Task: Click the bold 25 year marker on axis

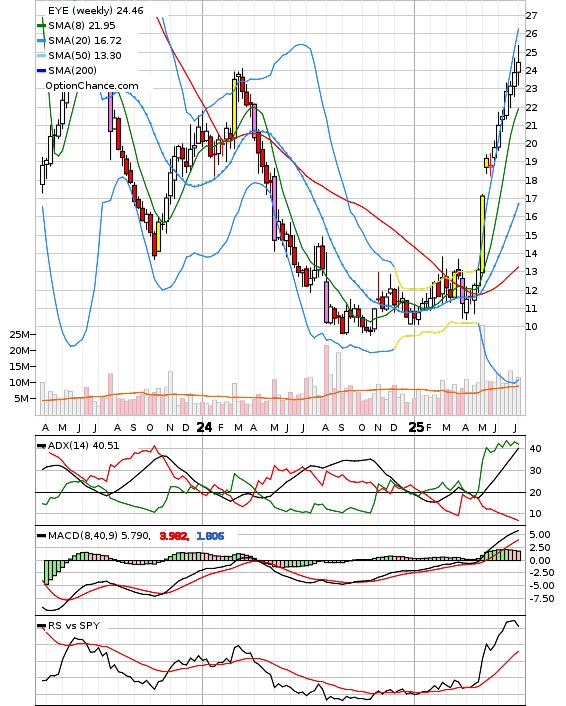Action: [x=416, y=427]
